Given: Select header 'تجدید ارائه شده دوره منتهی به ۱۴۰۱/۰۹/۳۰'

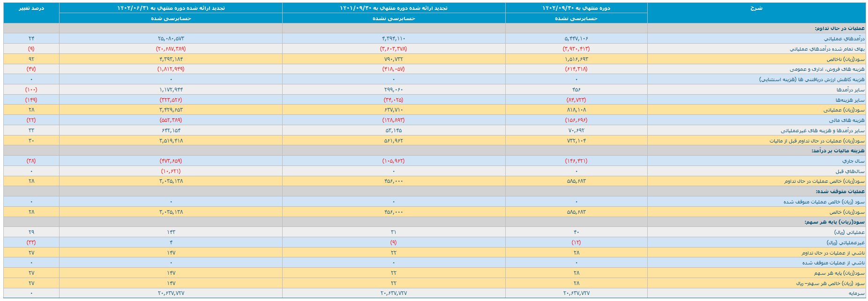Looking at the screenshot, I should [393, 8].
